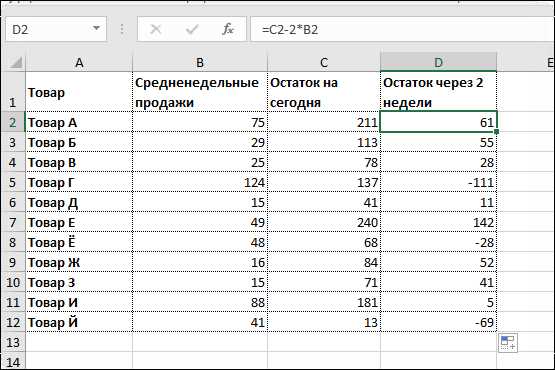Click cell 'Товар Й'
Image resolution: width=555 pixels, height=370 pixels.
pyautogui.click(x=79, y=322)
